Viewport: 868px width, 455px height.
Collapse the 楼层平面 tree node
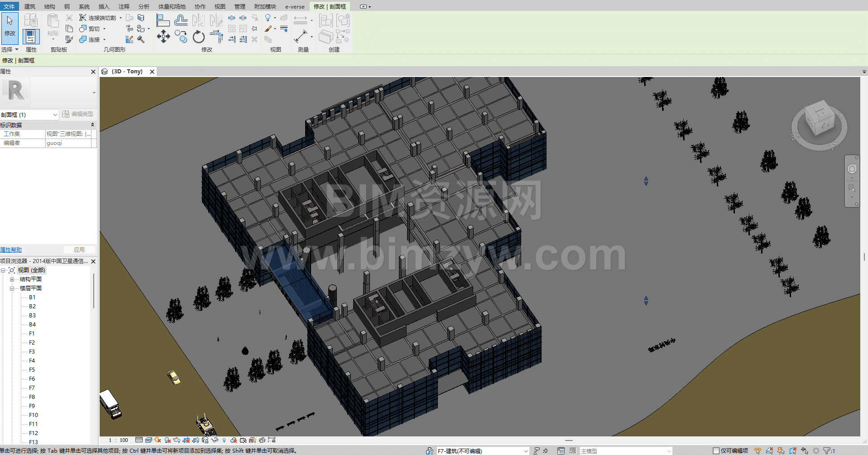pyautogui.click(x=12, y=288)
